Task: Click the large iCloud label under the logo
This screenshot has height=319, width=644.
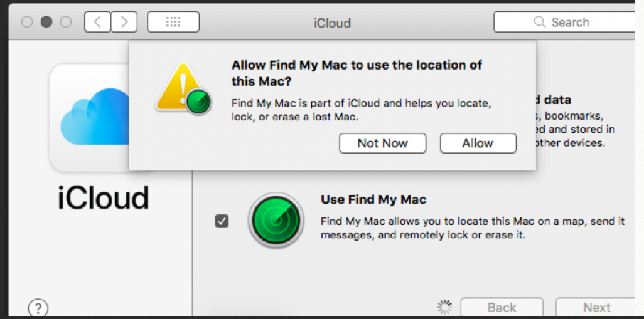Action: point(104,197)
